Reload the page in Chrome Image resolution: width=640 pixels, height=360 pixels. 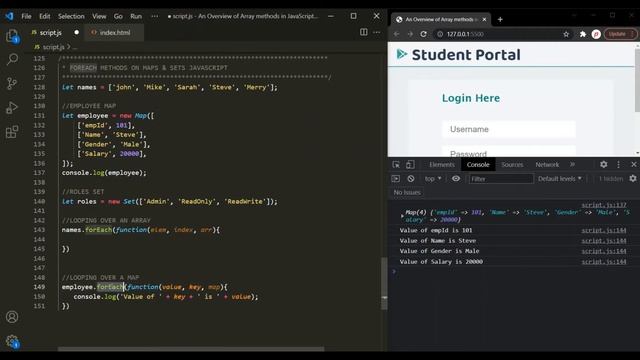tap(423, 34)
